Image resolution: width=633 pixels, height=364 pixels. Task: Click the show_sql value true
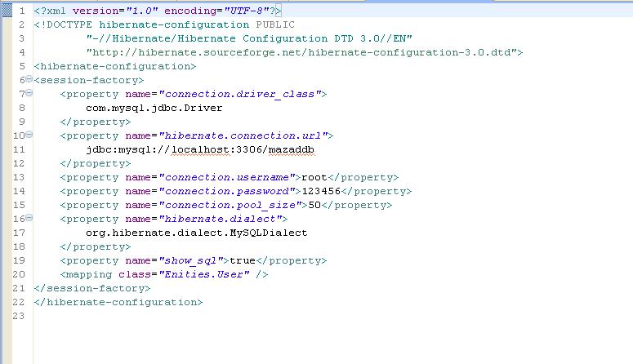pos(243,260)
